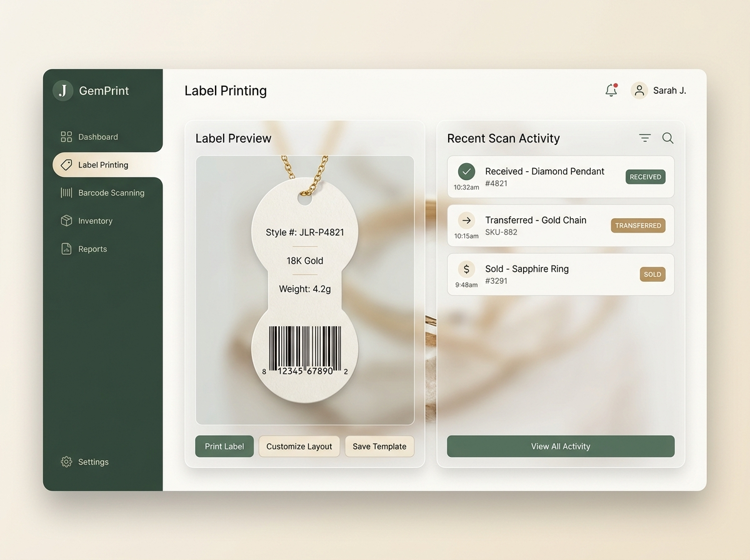Click the RECEIVED status badge
This screenshot has height=560, width=750.
(x=646, y=177)
